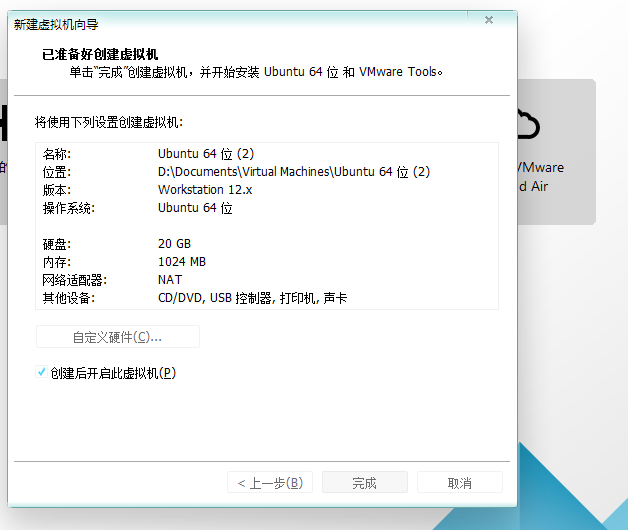Image resolution: width=628 pixels, height=530 pixels.
Task: Click the 位置: label
Action: click(56, 172)
